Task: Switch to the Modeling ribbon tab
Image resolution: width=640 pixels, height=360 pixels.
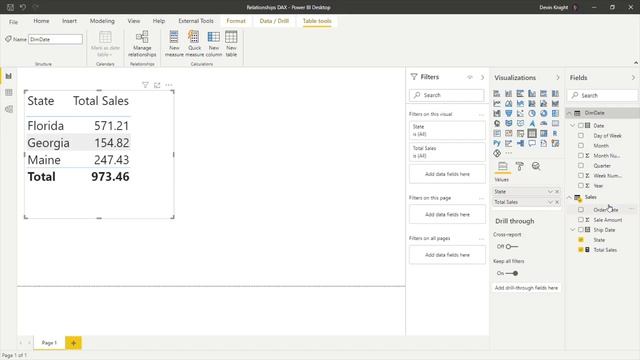Action: 102,21
